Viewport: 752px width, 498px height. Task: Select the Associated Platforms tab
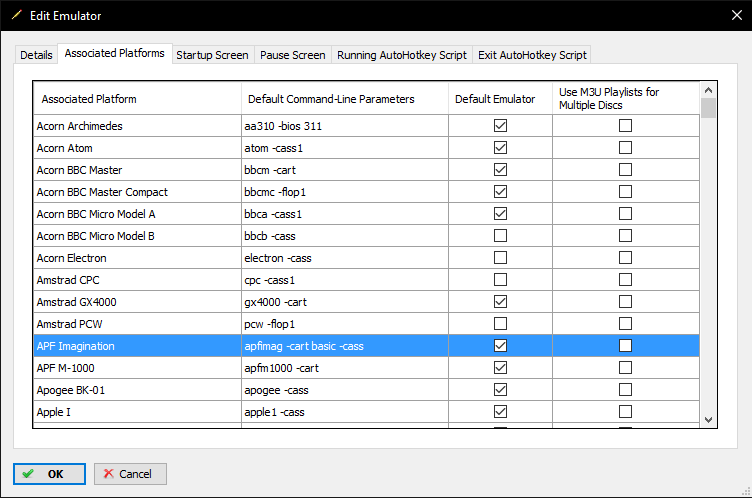[x=115, y=53]
